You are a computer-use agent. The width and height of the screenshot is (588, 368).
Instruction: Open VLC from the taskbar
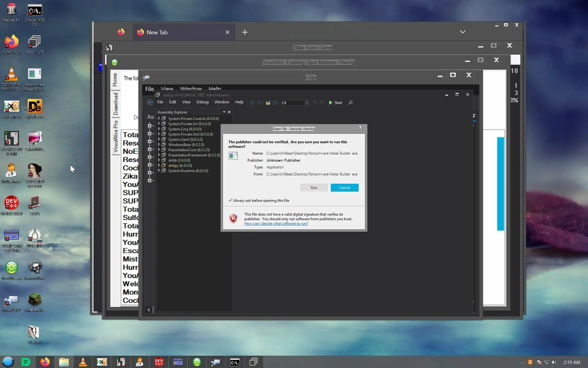(x=83, y=362)
